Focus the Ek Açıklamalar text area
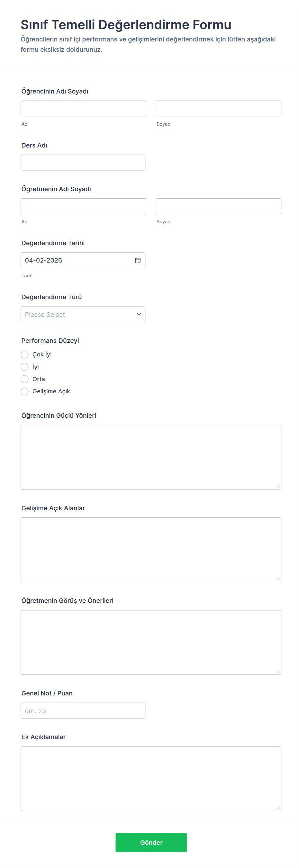 151,778
